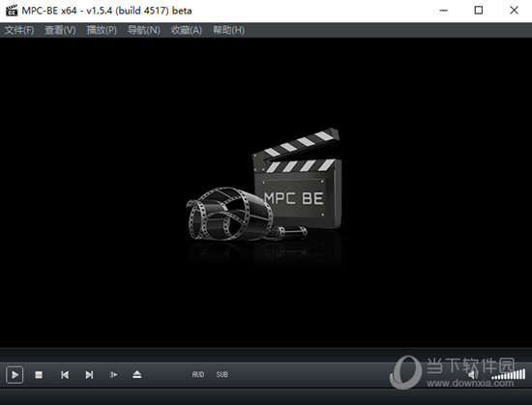Mute the volume speaker icon
Screen dimensions: 532x405
coord(473,375)
